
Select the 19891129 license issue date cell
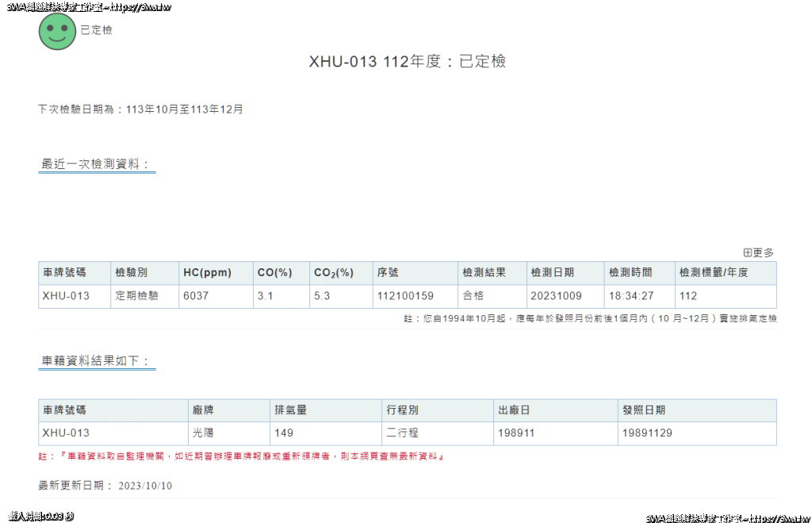tap(648, 433)
